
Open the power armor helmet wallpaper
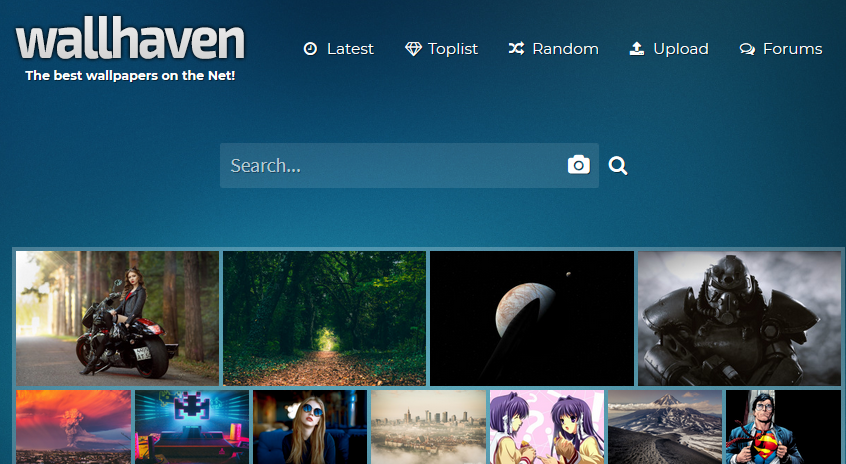[x=739, y=318]
